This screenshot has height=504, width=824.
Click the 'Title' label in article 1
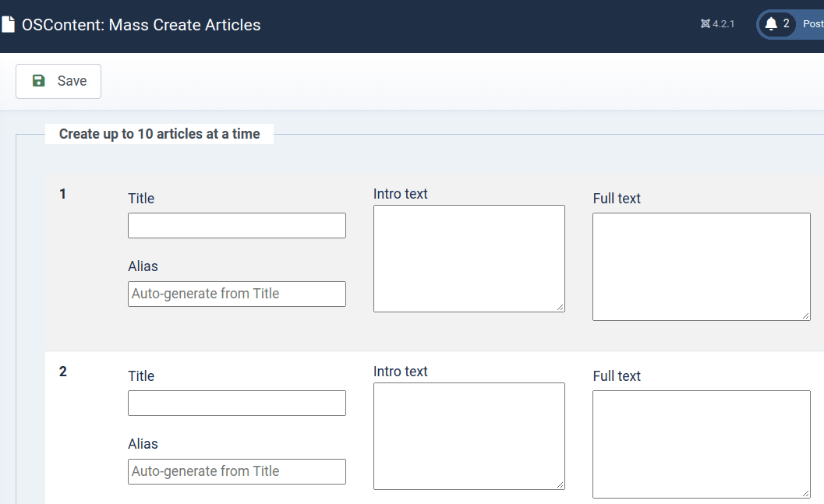141,199
